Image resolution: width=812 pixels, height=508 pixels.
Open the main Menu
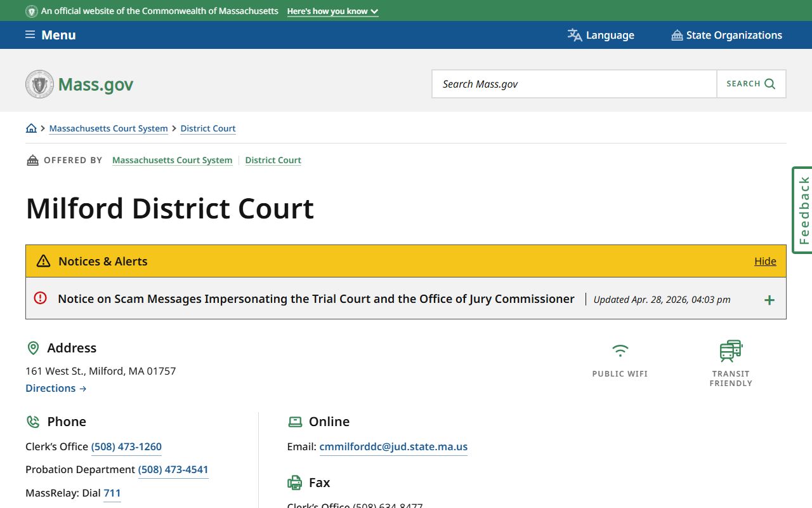(51, 35)
